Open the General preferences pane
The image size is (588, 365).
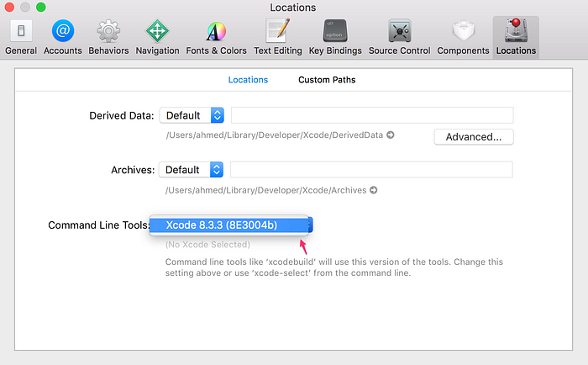[21, 38]
